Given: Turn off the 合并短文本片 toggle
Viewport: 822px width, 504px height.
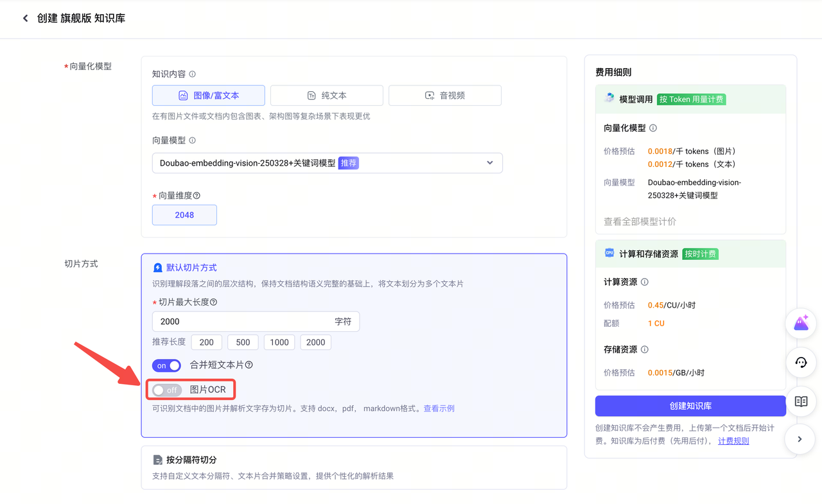Looking at the screenshot, I should point(166,365).
